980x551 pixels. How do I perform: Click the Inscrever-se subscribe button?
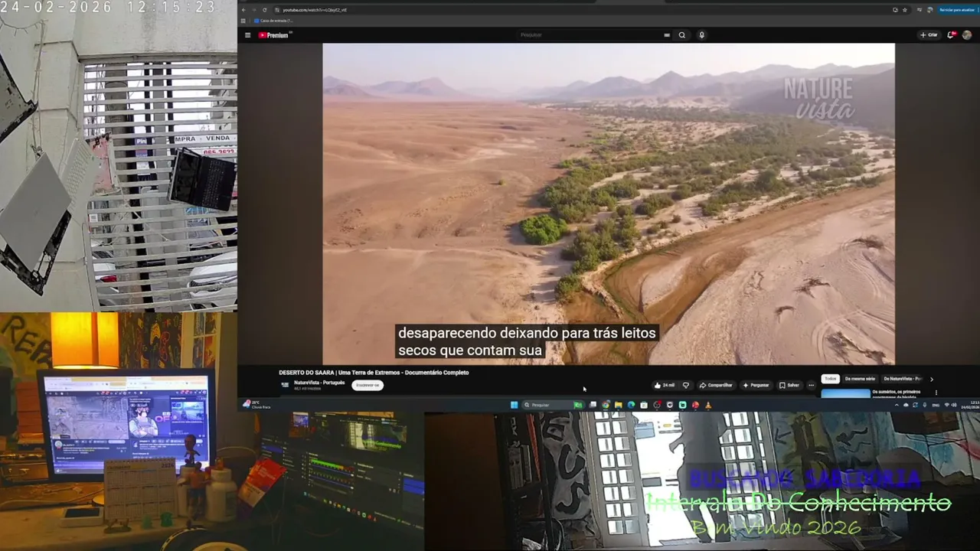point(367,385)
